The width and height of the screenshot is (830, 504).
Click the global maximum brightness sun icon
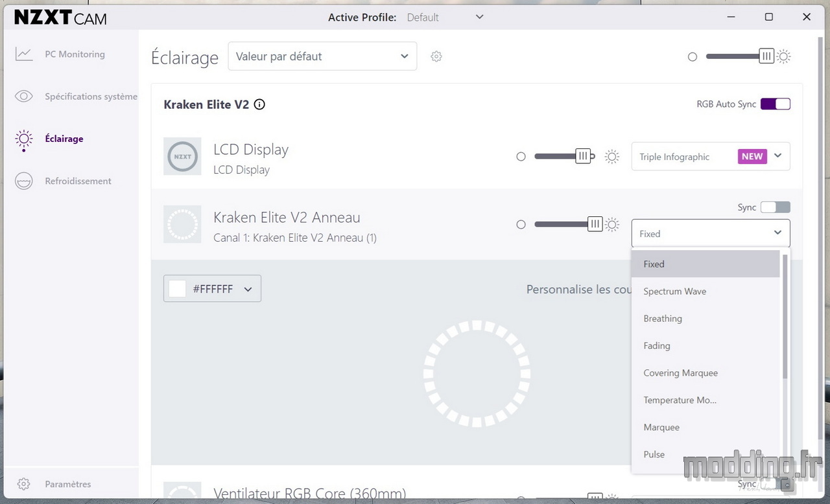(x=784, y=56)
